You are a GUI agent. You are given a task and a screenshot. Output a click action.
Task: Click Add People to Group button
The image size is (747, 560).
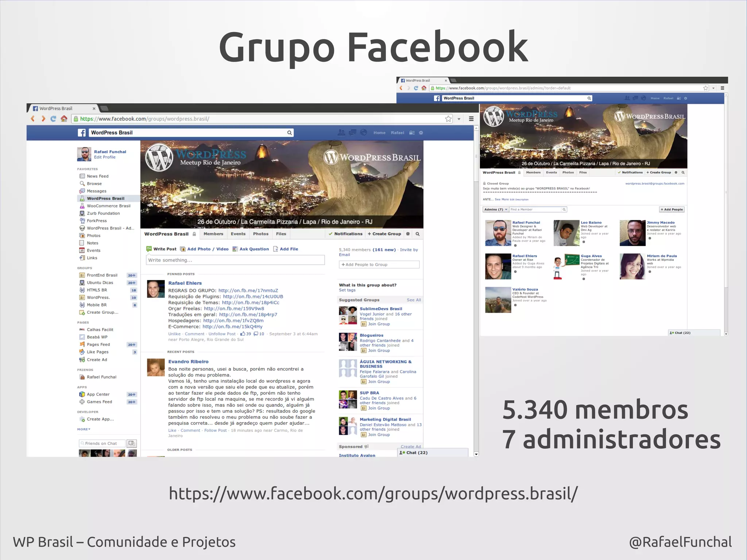click(379, 264)
